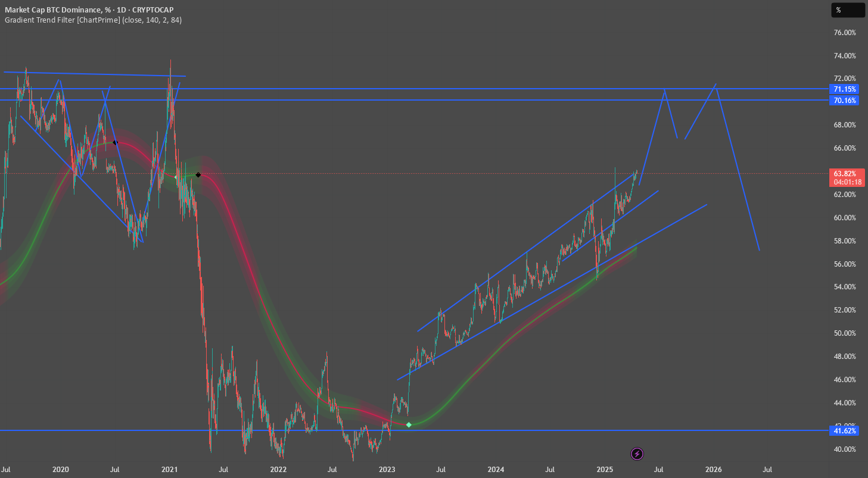The height and width of the screenshot is (478, 868).
Task: Click the 50.00% price scale label
Action: point(845,333)
